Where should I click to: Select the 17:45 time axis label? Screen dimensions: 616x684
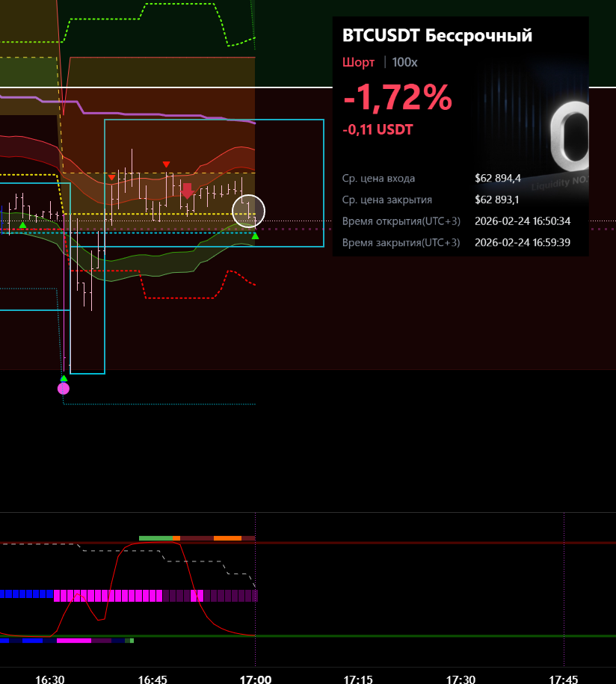tap(563, 680)
